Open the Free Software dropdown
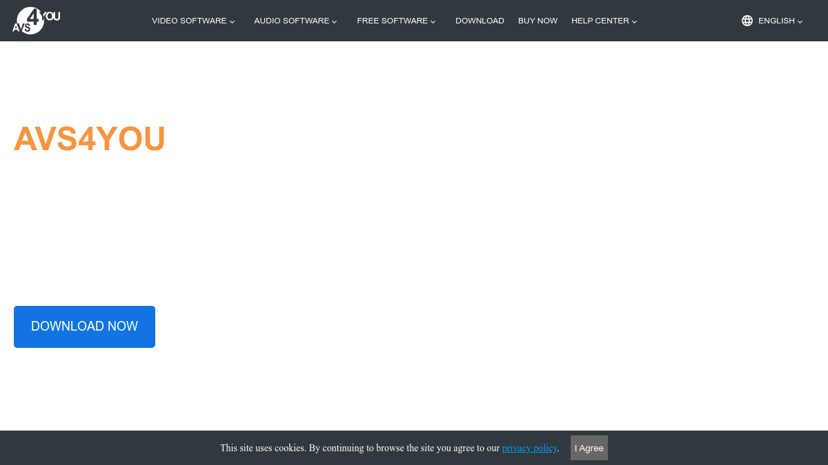The image size is (828, 465). (396, 21)
